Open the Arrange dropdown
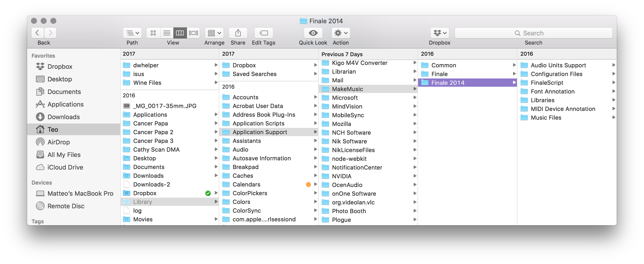 point(214,33)
